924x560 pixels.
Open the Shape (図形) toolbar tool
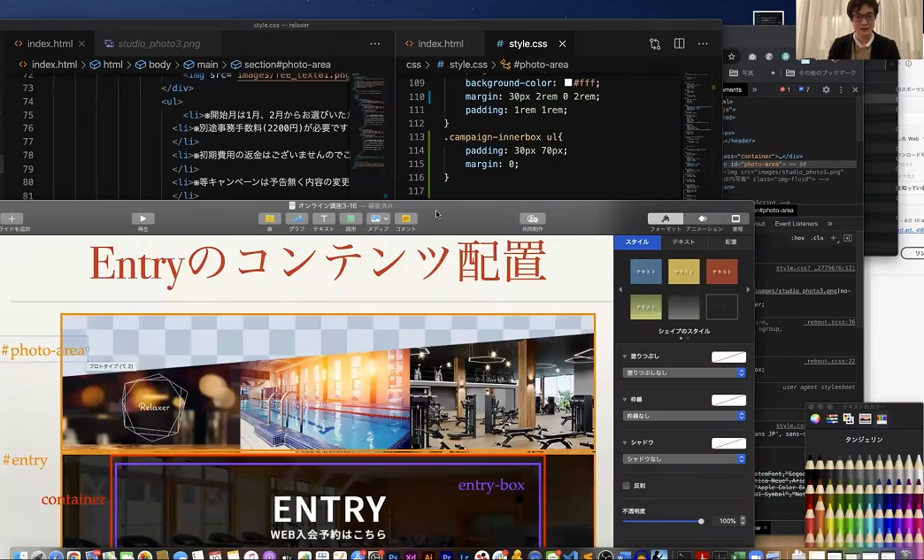350,219
